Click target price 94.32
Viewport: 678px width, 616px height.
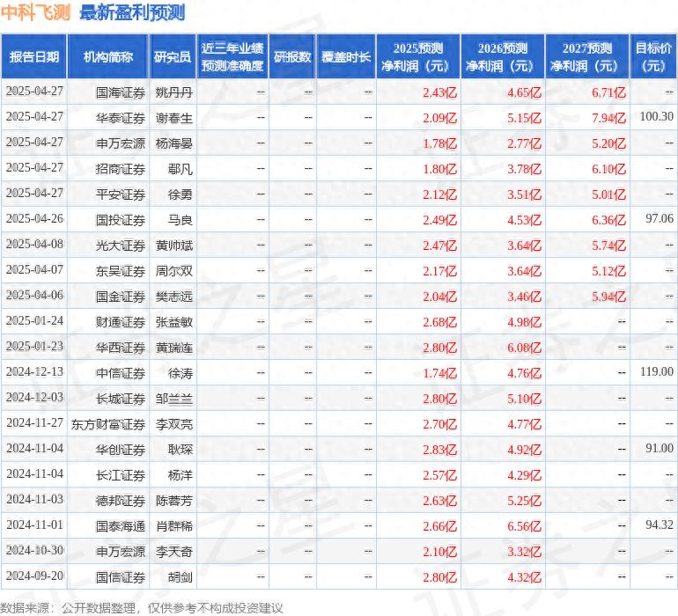(660, 524)
